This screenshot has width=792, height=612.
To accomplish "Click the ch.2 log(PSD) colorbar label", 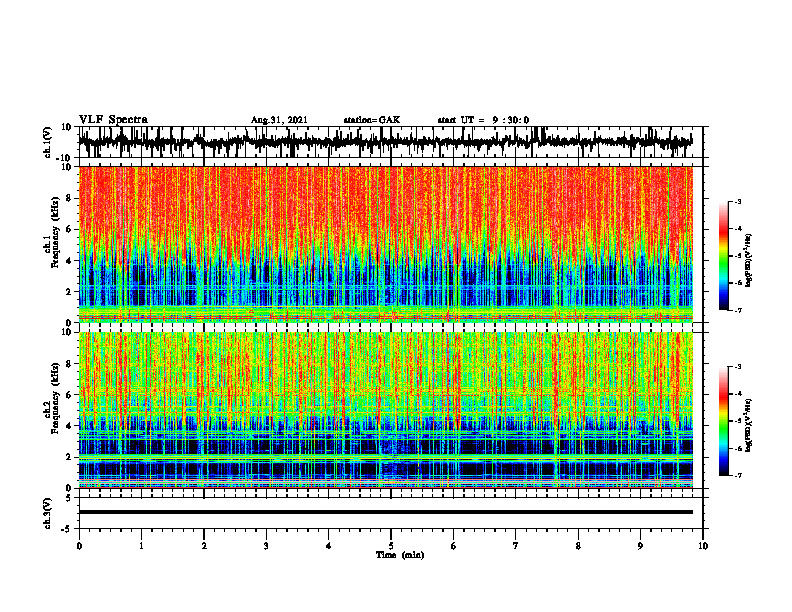I will coord(749,425).
